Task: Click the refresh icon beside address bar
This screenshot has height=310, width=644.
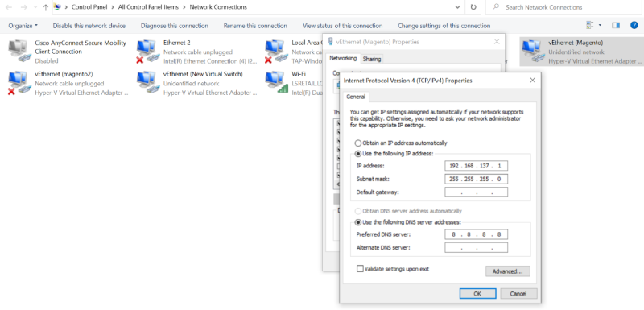Action: [x=473, y=7]
